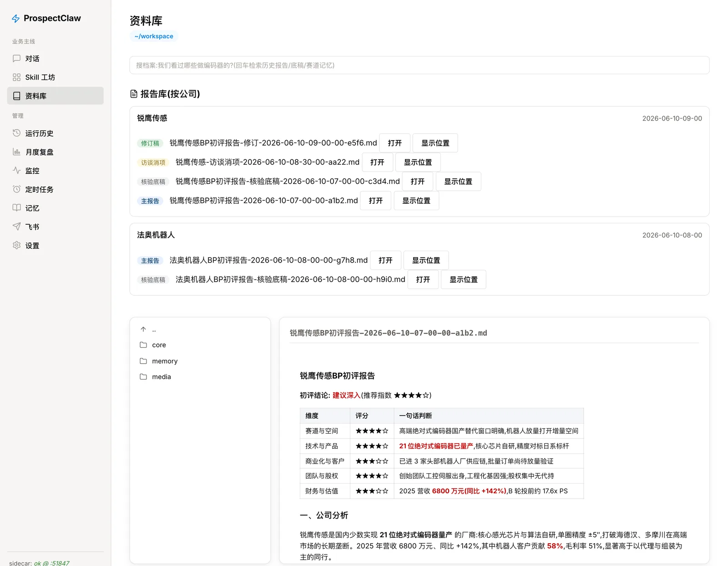Open 定时任务 page

[x=56, y=189]
